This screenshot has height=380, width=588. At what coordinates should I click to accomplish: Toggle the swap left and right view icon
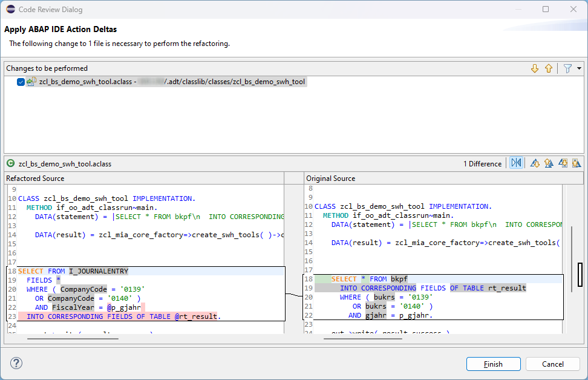[x=517, y=163]
